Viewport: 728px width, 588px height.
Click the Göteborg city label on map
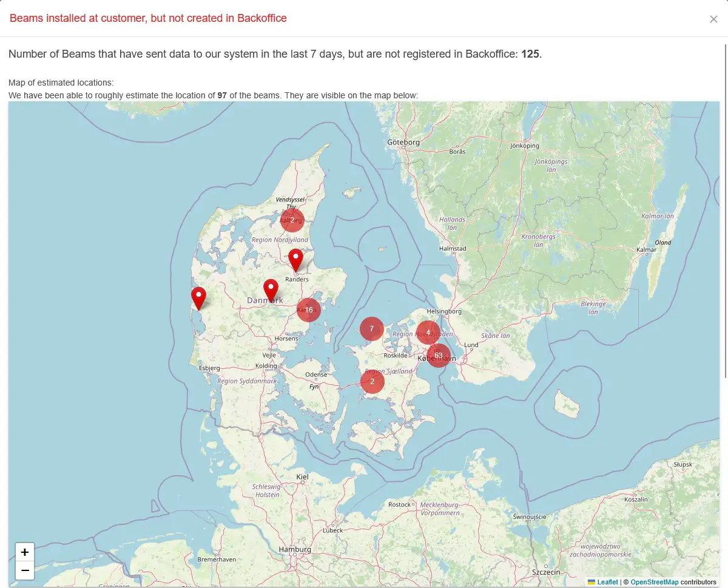click(x=403, y=143)
